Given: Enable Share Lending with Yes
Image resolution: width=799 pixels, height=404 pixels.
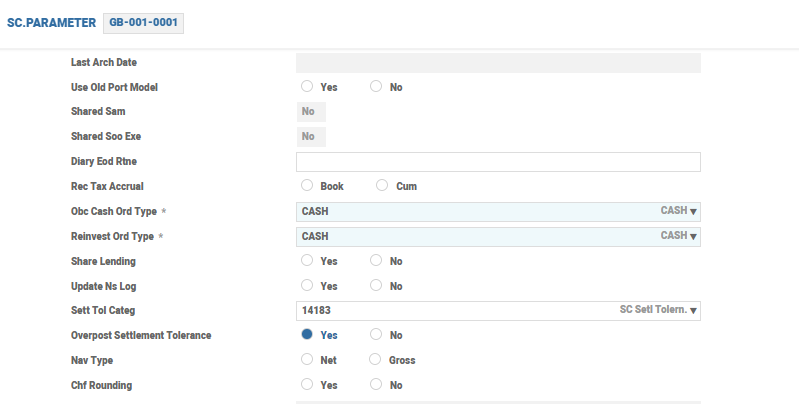Looking at the screenshot, I should point(307,261).
